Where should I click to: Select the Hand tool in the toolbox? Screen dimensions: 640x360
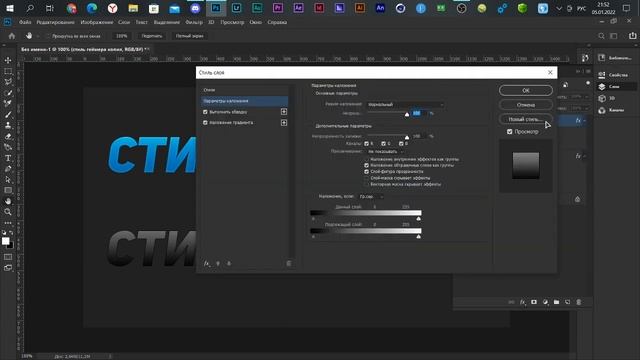tap(8, 201)
